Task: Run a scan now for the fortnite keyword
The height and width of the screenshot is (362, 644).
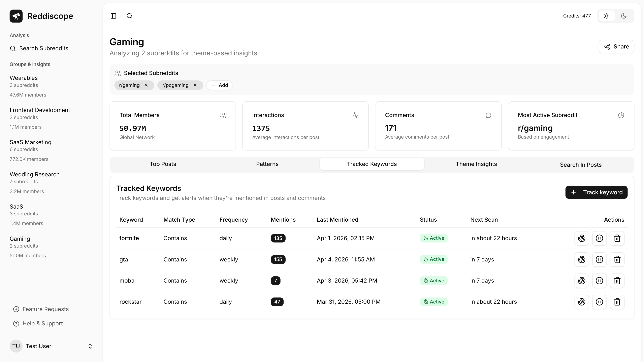Action: click(x=582, y=238)
